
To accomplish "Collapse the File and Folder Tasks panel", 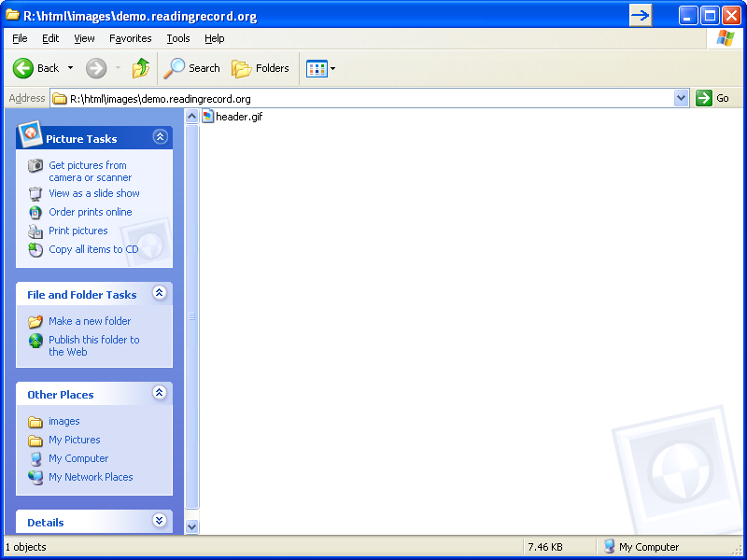I will 159,292.
